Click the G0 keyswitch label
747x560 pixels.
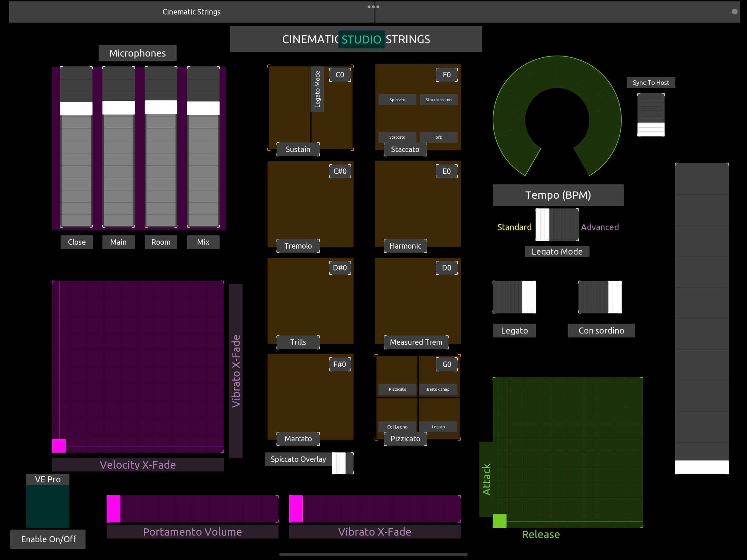tap(446, 364)
